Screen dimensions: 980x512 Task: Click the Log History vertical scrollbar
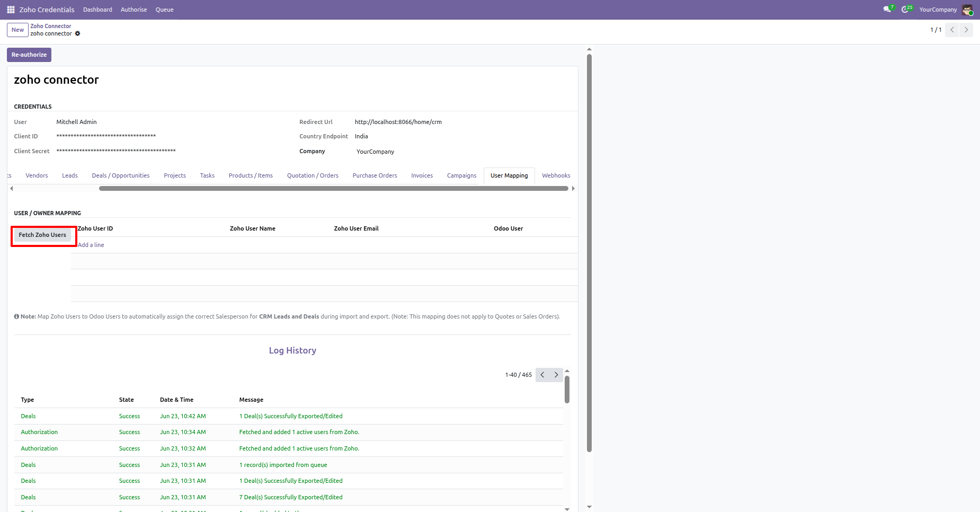pyautogui.click(x=567, y=389)
